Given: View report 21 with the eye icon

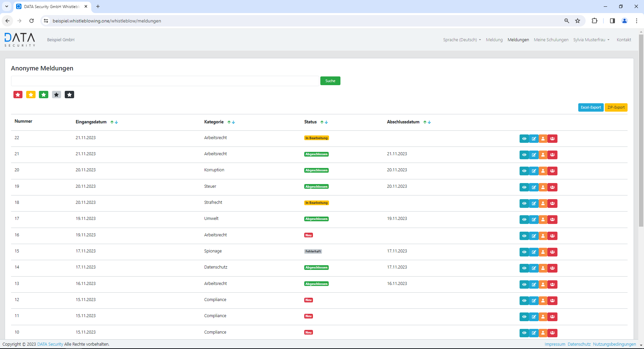Looking at the screenshot, I should point(524,155).
